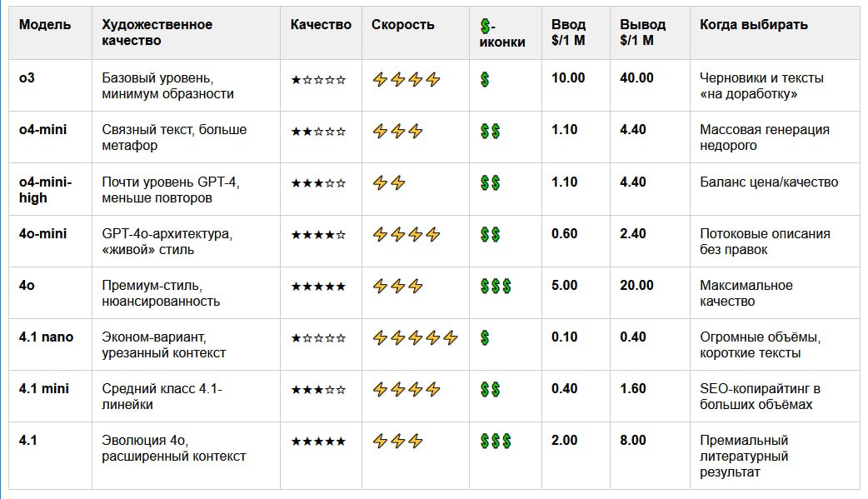
Task: Click the star rating in the o4-mini row
Action: coord(318,132)
